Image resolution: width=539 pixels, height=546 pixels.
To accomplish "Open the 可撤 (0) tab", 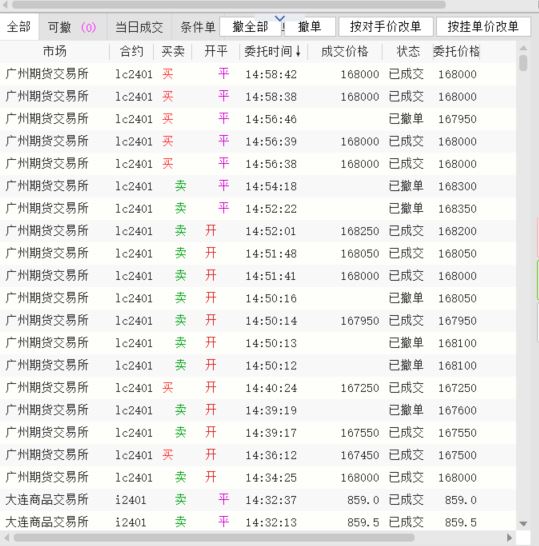I will tap(72, 27).
